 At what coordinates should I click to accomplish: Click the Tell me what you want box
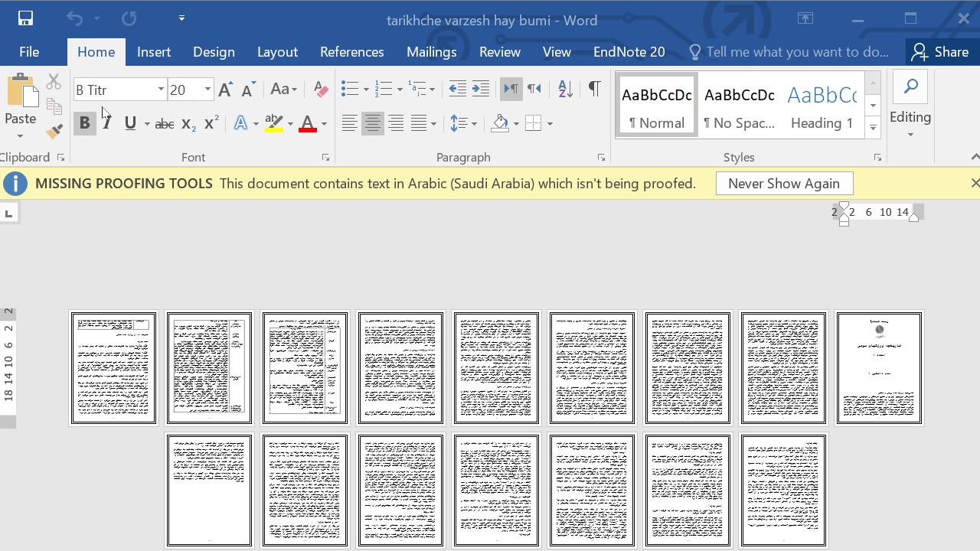click(789, 52)
